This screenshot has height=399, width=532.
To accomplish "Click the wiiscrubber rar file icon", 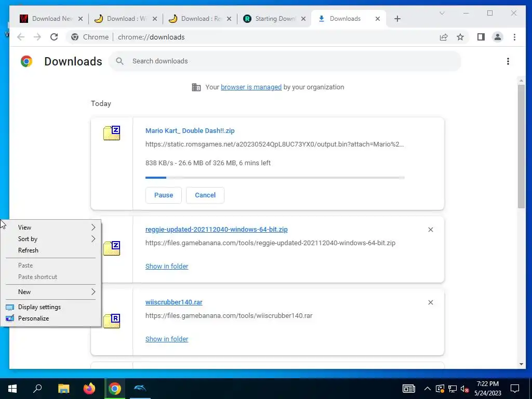I will pyautogui.click(x=112, y=321).
